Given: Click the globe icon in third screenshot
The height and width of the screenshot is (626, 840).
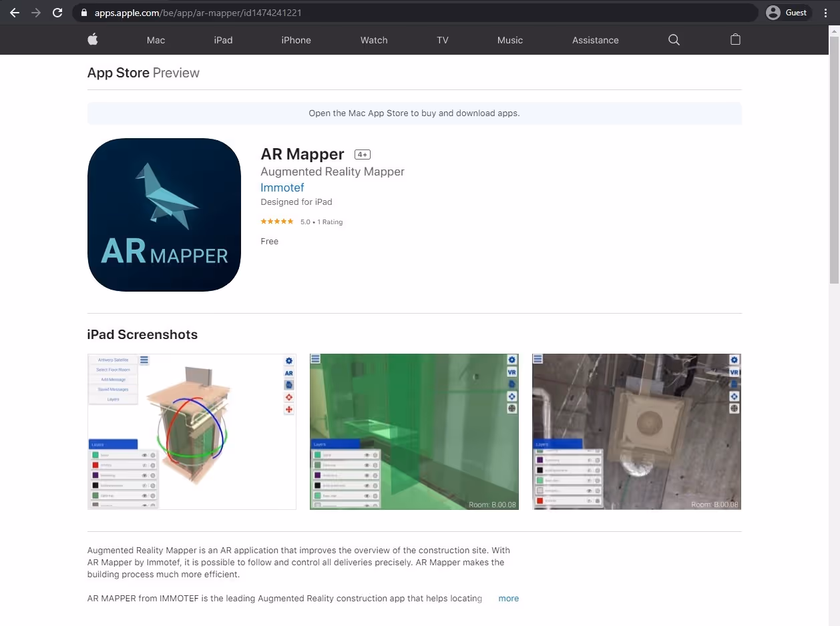Looking at the screenshot, I should tap(733, 407).
